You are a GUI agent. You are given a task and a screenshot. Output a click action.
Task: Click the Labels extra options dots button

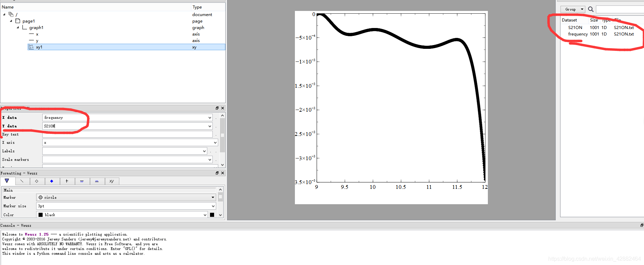pos(213,151)
